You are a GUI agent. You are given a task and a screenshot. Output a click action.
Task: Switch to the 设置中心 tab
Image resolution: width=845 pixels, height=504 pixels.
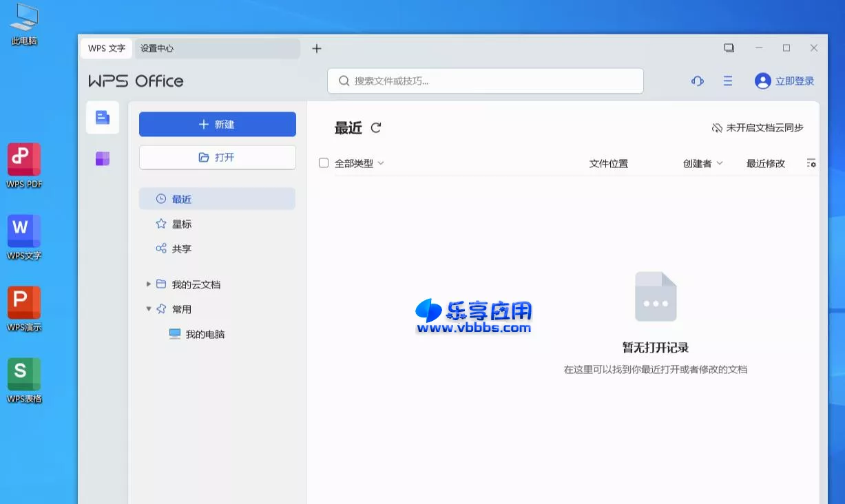coord(156,48)
